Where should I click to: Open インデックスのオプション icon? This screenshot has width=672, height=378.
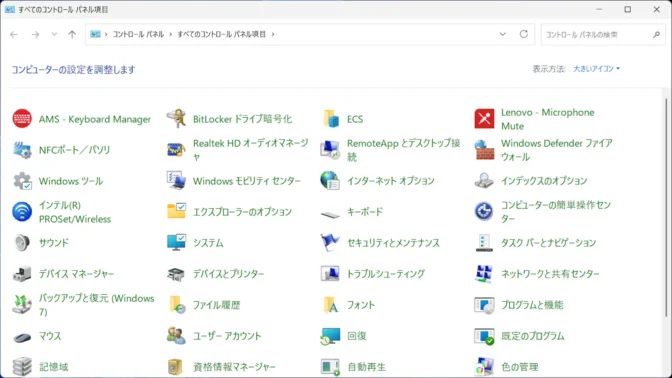tap(484, 181)
